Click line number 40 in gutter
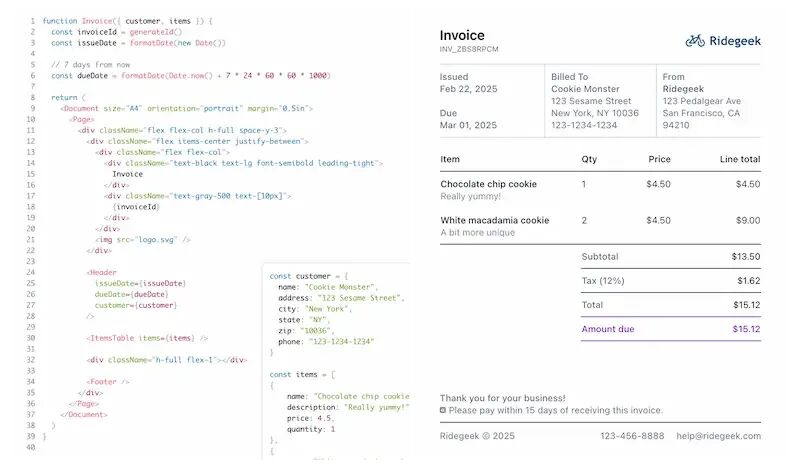The width and height of the screenshot is (800, 468). (31, 448)
